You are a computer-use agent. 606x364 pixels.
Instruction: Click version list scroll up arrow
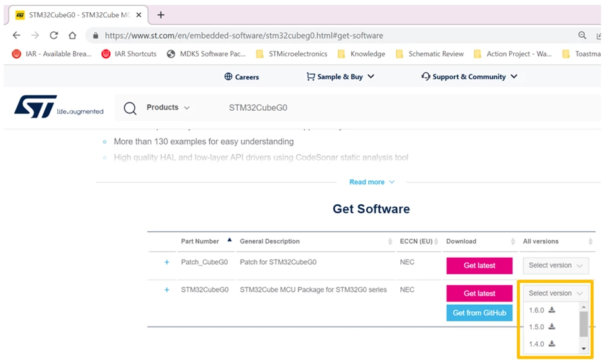pos(583,307)
